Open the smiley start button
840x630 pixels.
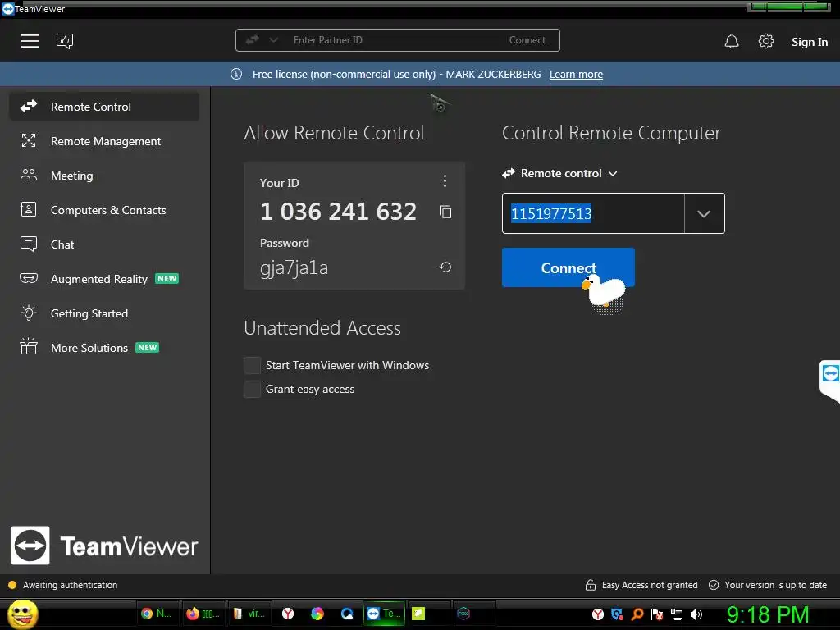[22, 614]
